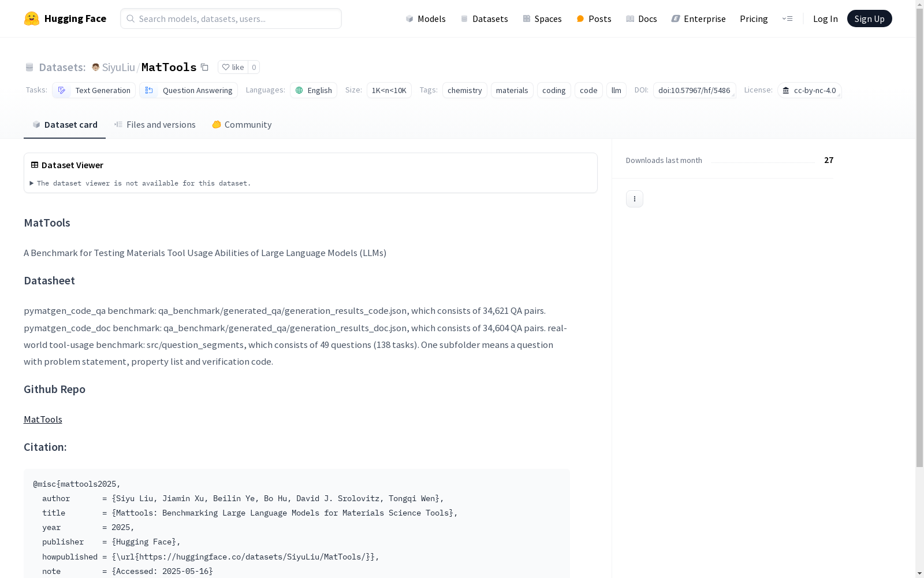The height and width of the screenshot is (578, 924).
Task: Click the English globe icon
Action: pos(299,90)
